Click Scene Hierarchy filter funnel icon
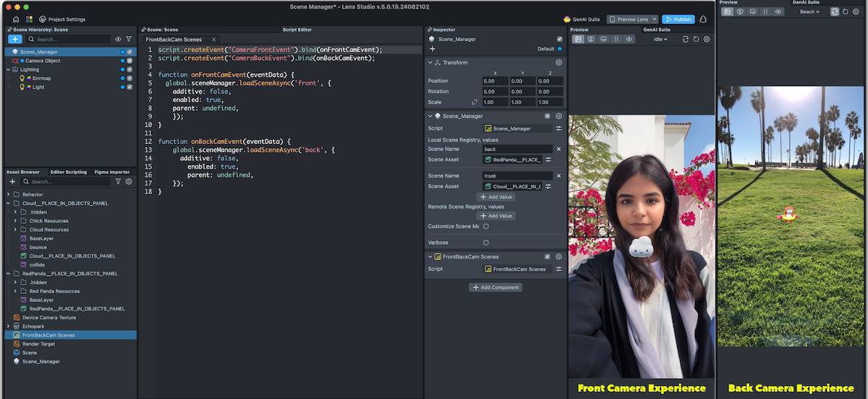868x399 pixels. pyautogui.click(x=129, y=39)
